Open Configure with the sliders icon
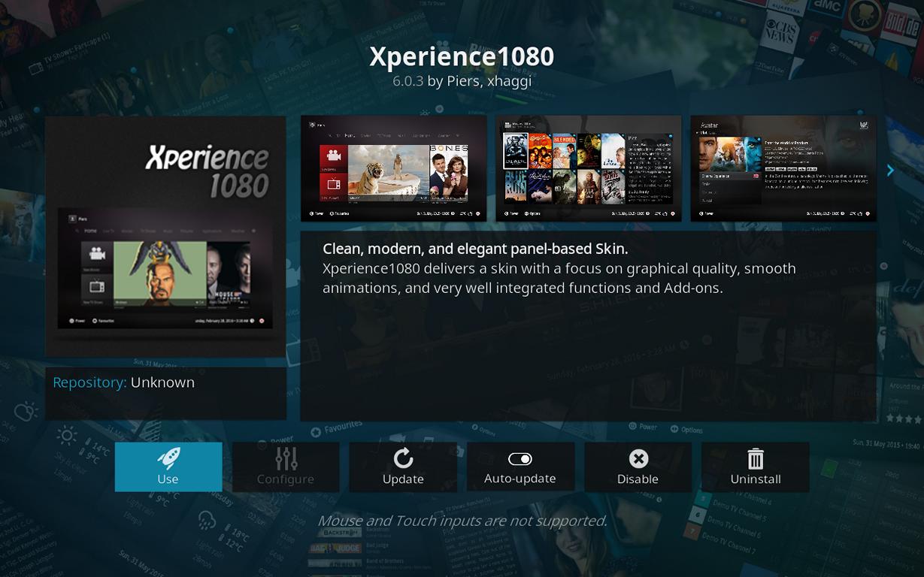 click(x=286, y=467)
